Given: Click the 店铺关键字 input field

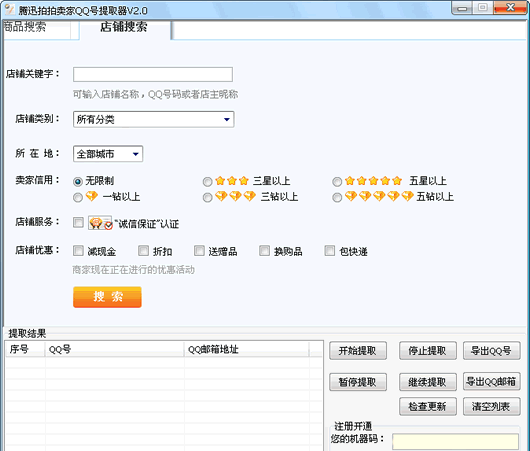Looking at the screenshot, I should (153, 74).
